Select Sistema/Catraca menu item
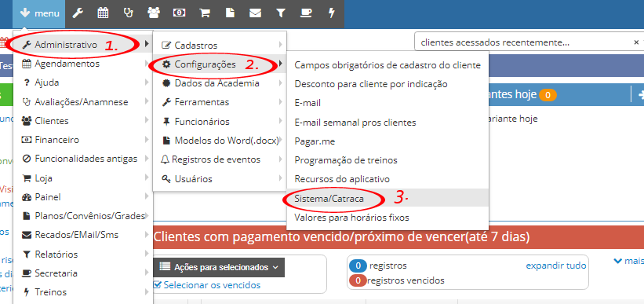 (387, 198)
